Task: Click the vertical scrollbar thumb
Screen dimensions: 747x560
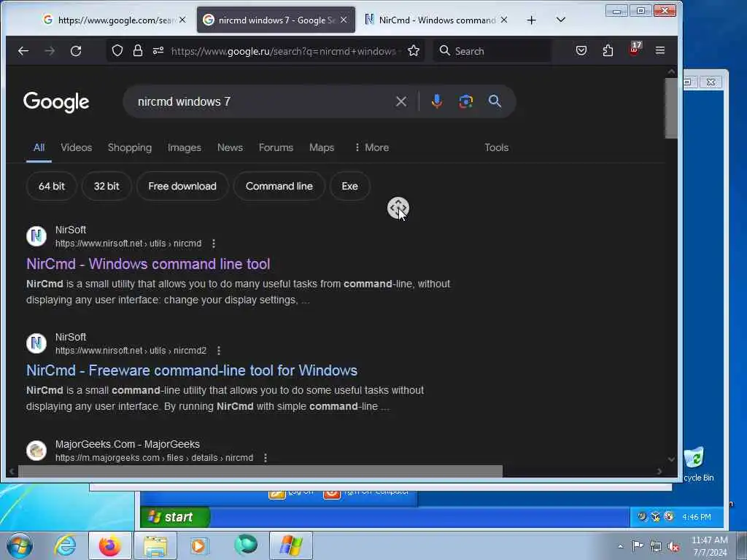Action: point(671,108)
